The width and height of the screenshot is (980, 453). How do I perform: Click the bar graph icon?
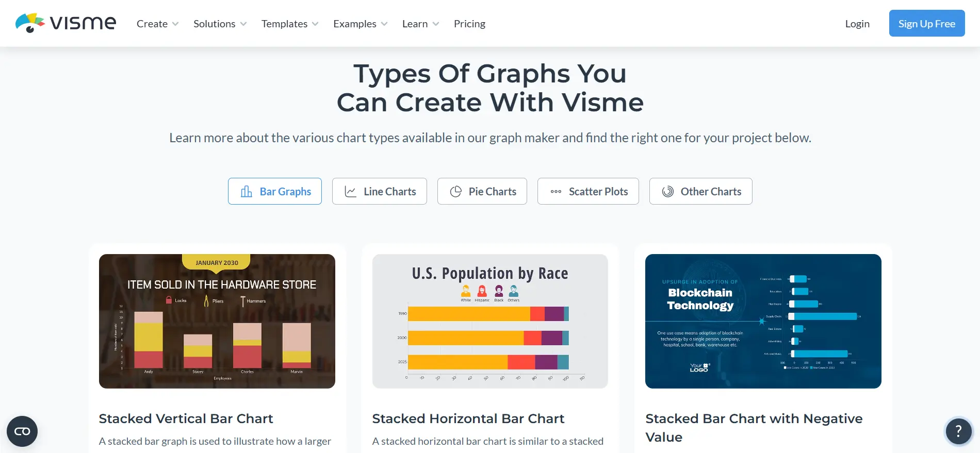pyautogui.click(x=247, y=191)
